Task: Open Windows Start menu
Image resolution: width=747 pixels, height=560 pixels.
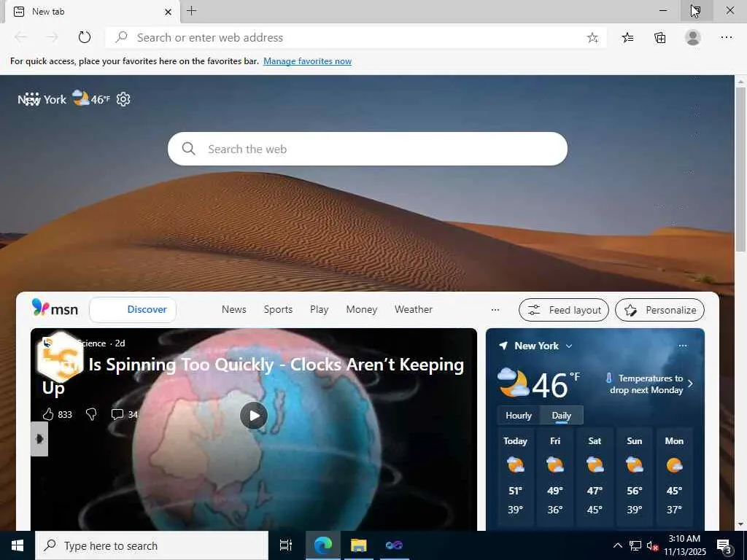Action: click(18, 545)
